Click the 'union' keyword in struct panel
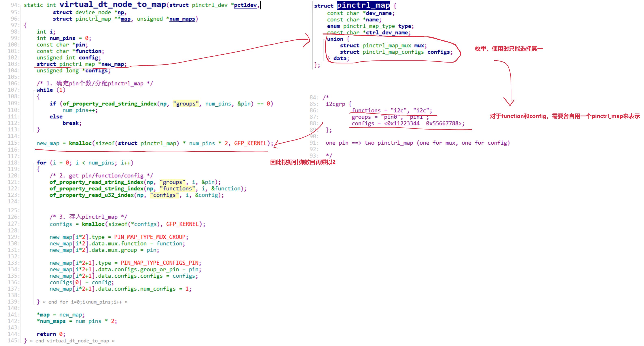 click(335, 39)
